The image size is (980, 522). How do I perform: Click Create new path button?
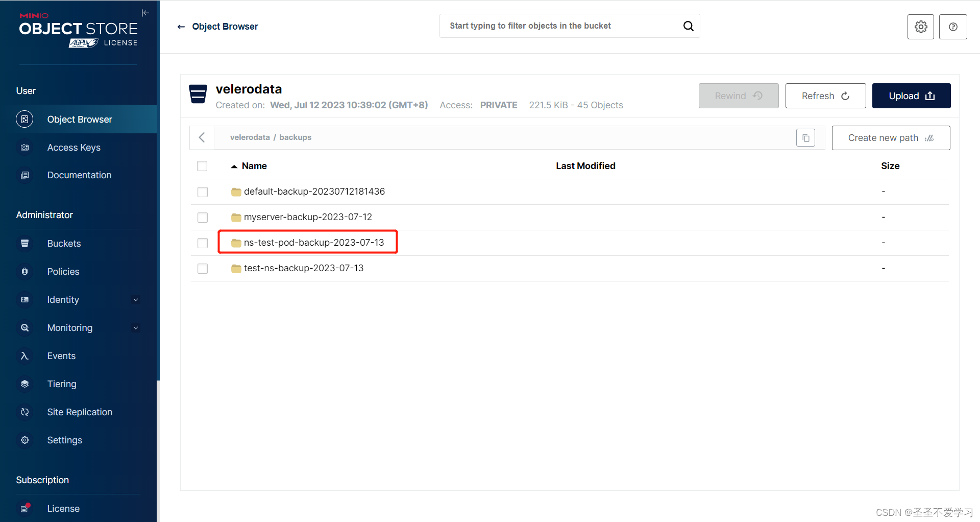891,138
